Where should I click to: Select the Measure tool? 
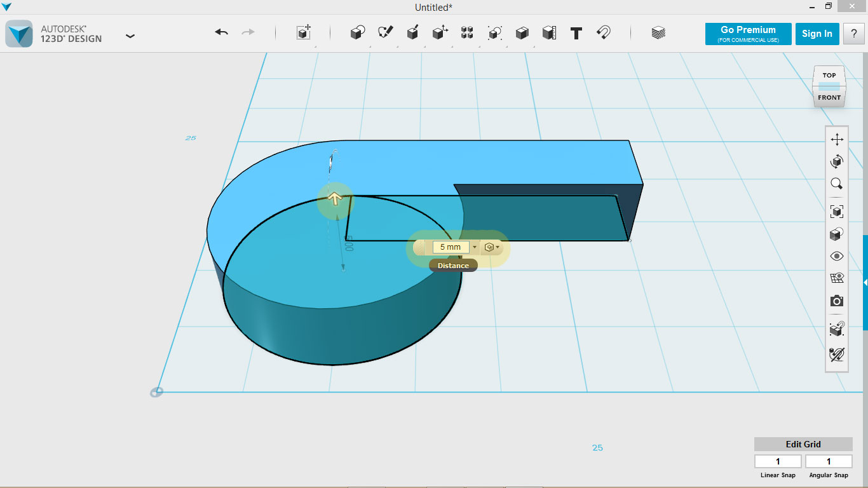550,33
